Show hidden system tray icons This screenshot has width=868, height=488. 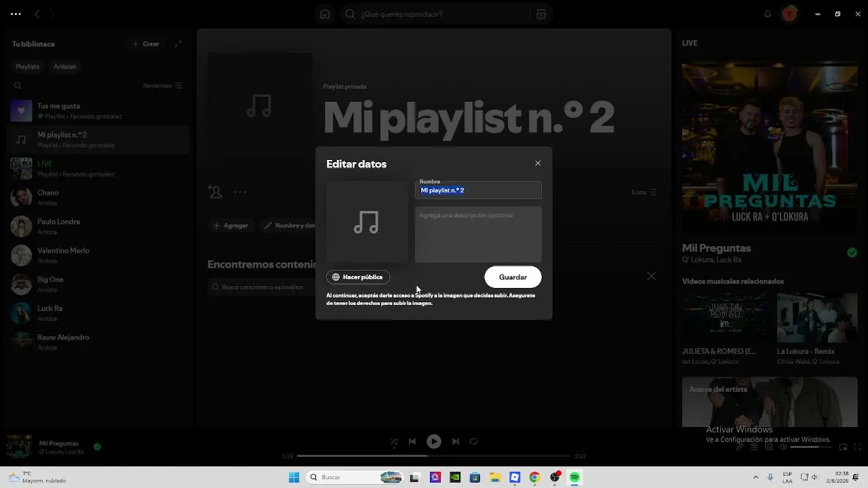click(x=755, y=478)
